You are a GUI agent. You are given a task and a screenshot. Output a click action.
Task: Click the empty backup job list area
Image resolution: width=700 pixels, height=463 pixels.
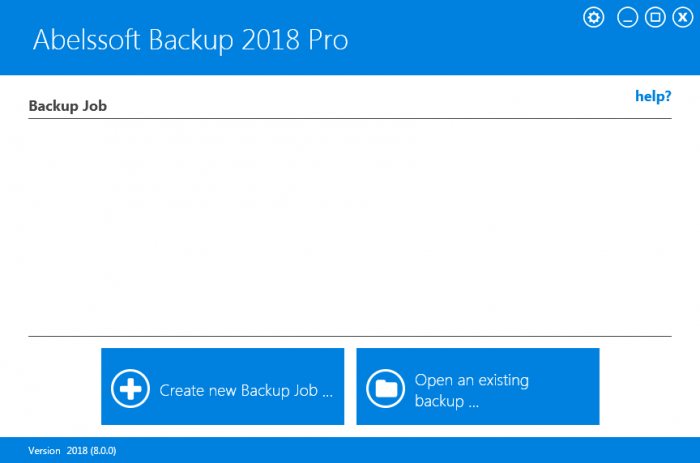350,225
